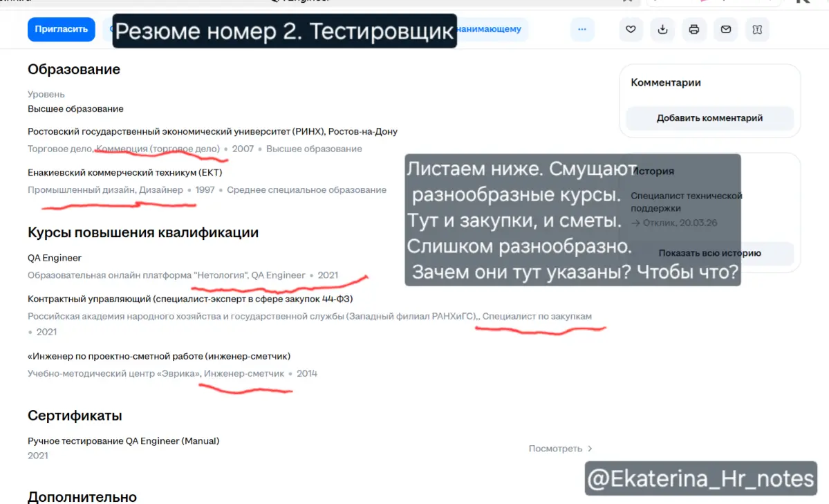Click Добавить комментарий button
Screen dimensions: 829x504
709,118
